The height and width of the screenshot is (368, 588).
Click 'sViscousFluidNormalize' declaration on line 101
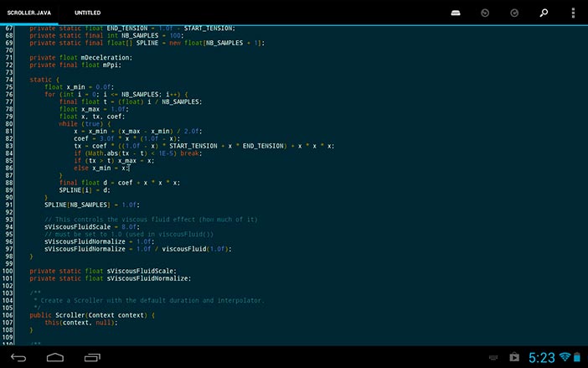pos(147,278)
